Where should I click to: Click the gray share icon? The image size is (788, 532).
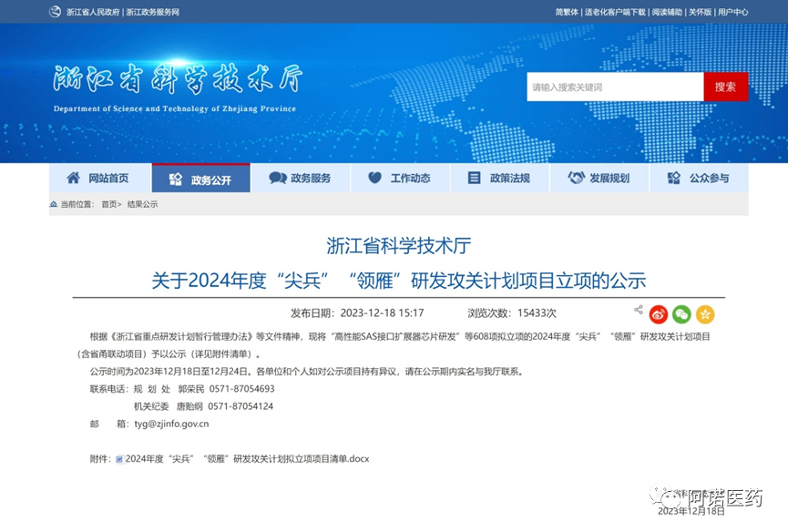(639, 311)
